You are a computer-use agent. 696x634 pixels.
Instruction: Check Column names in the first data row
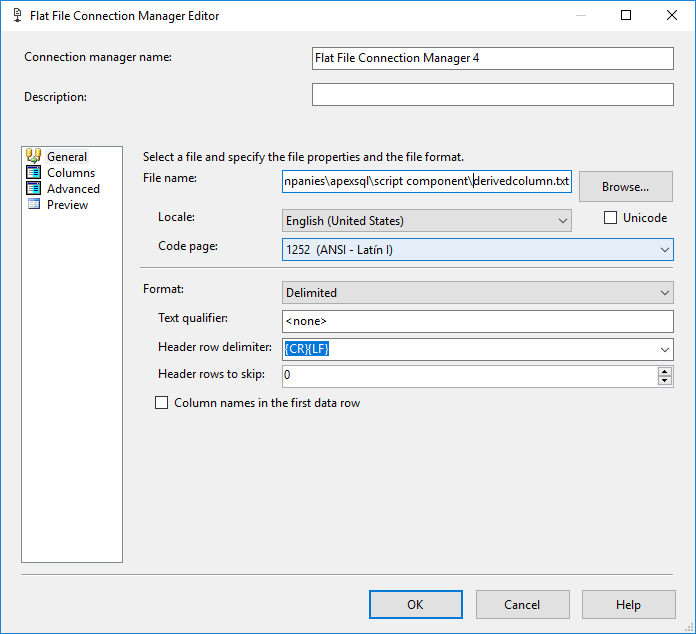[161, 403]
